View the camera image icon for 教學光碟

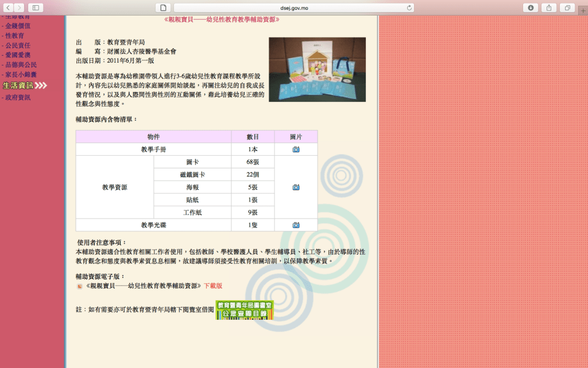point(296,225)
